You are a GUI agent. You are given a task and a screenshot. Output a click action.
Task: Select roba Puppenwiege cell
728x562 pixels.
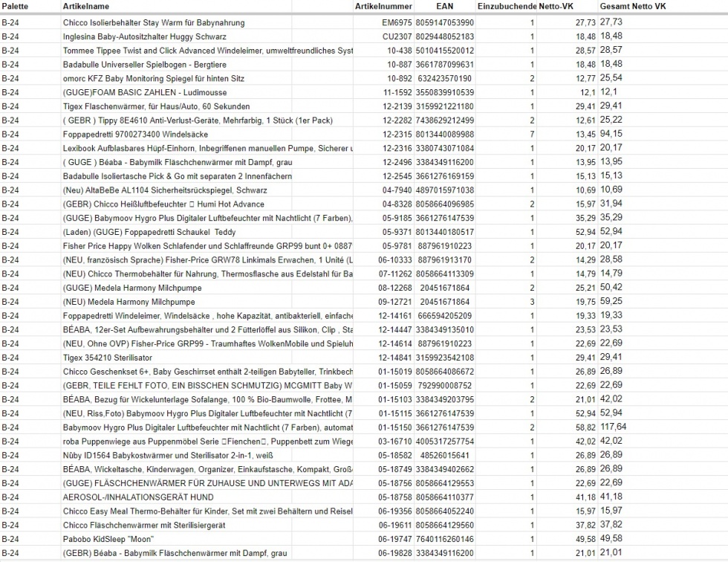pos(207,442)
